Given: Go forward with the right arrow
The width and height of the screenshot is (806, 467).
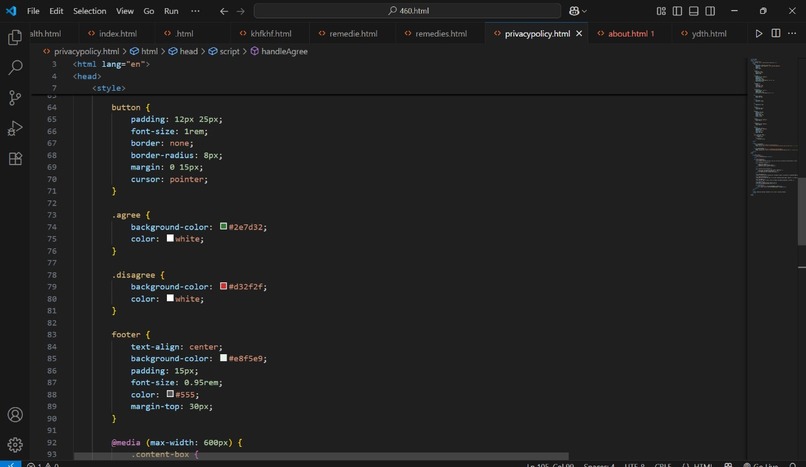Looking at the screenshot, I should click(241, 11).
